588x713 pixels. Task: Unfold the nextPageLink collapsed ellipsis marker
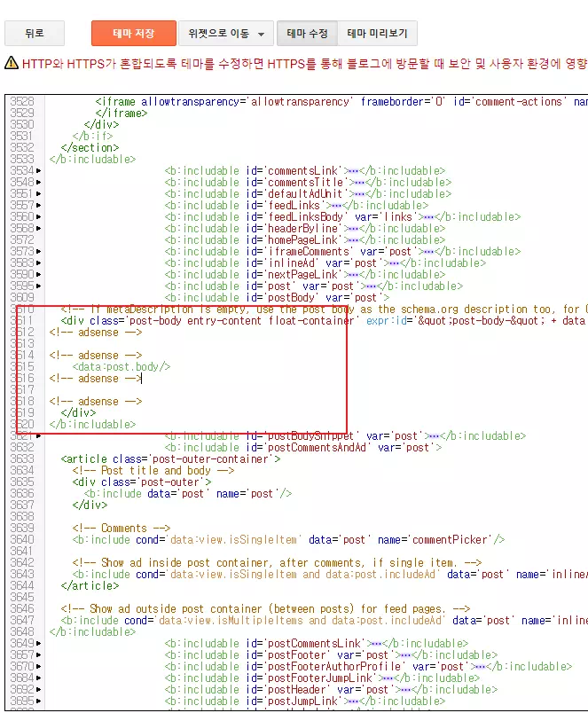click(x=353, y=275)
